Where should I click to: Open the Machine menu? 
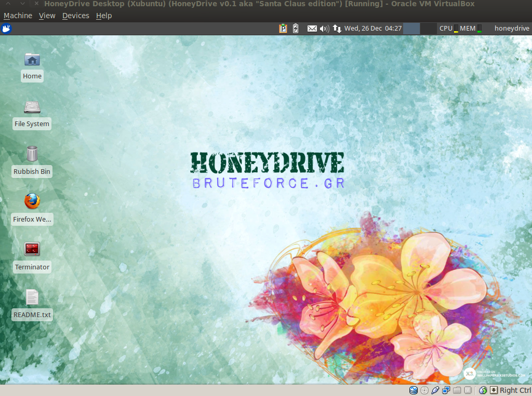18,16
